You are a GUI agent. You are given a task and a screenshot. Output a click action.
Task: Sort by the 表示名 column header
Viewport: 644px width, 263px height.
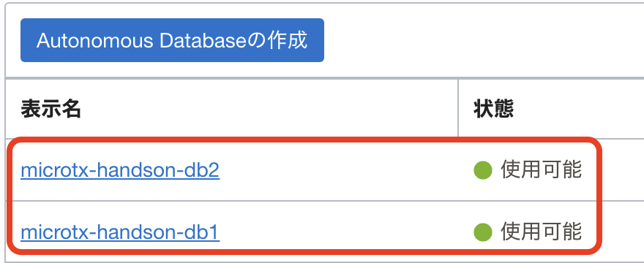coord(51,110)
